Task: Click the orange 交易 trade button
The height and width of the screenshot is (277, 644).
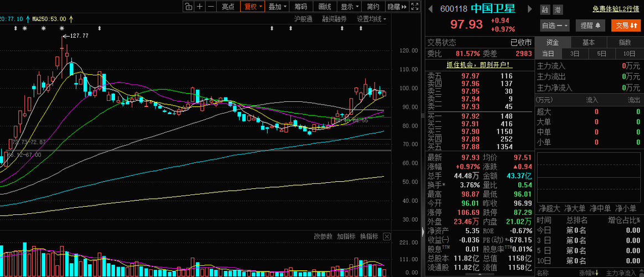Action: tap(626, 25)
